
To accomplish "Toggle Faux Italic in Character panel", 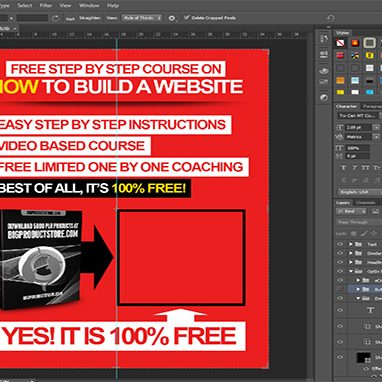I will (x=354, y=168).
